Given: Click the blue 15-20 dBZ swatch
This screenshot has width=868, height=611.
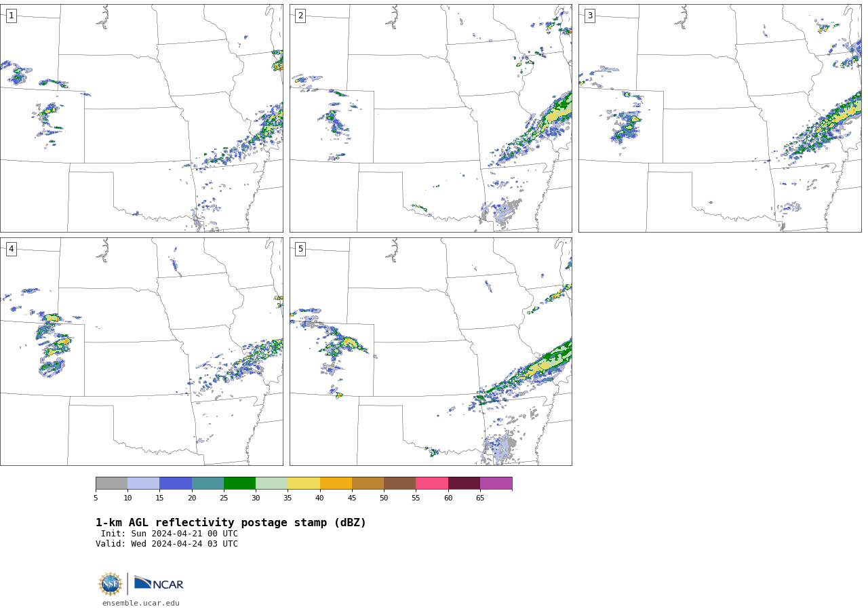Looking at the screenshot, I should pos(176,484).
